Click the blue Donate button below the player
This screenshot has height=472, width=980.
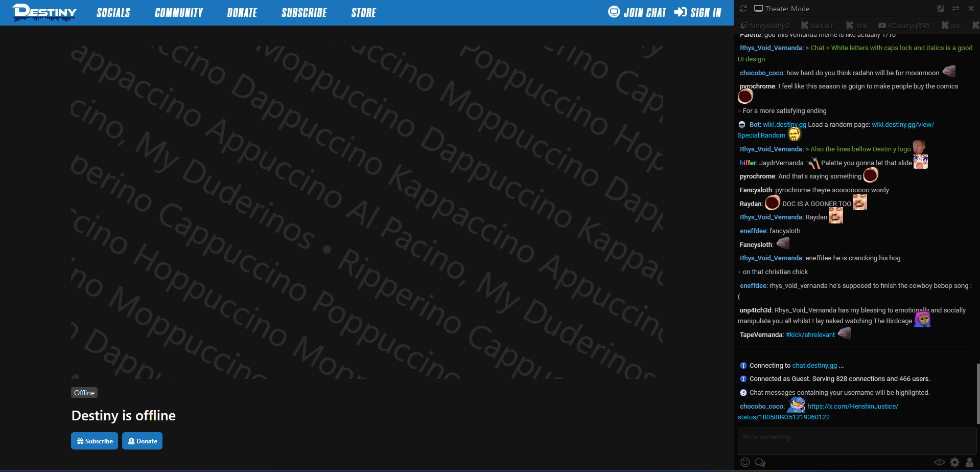142,441
